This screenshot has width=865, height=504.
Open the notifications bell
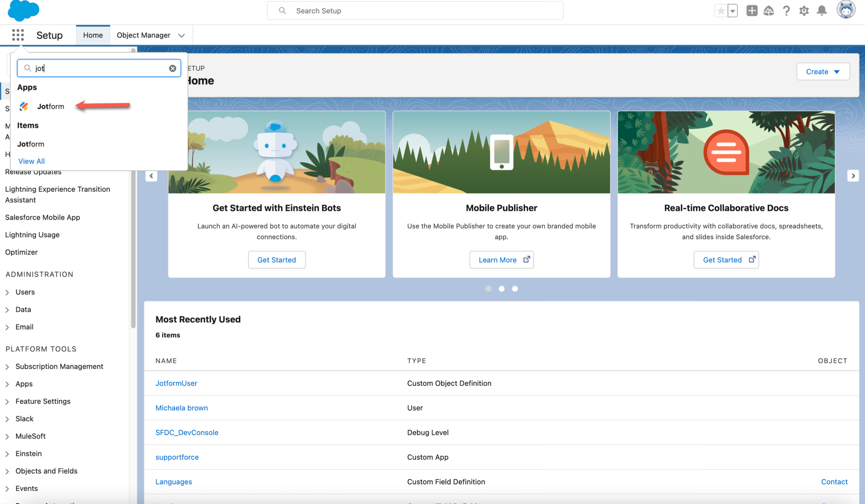tap(821, 11)
